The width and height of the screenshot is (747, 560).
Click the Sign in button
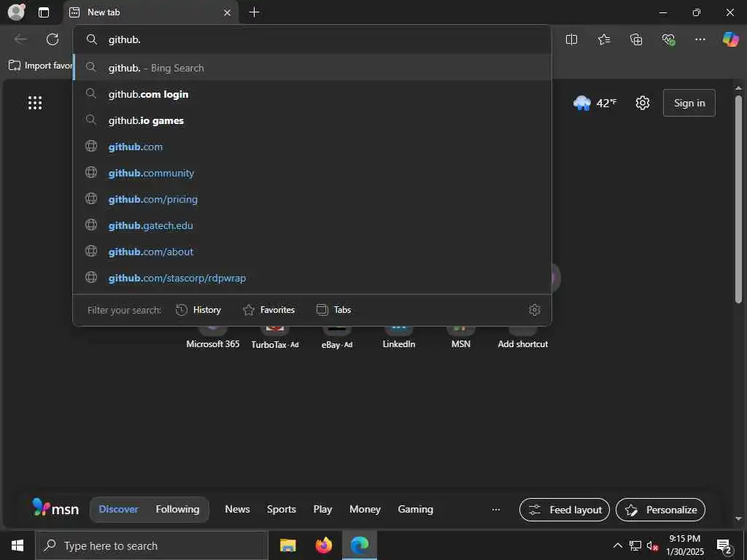(689, 103)
